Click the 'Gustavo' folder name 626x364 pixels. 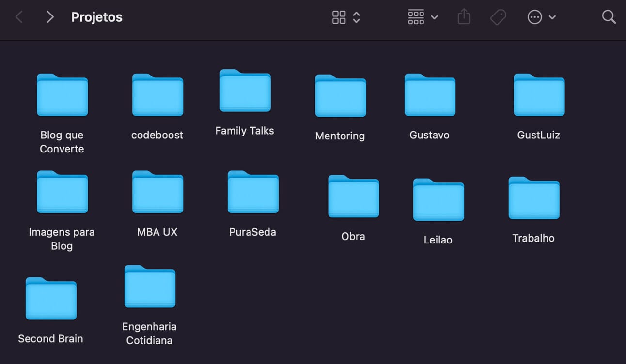[x=429, y=135]
